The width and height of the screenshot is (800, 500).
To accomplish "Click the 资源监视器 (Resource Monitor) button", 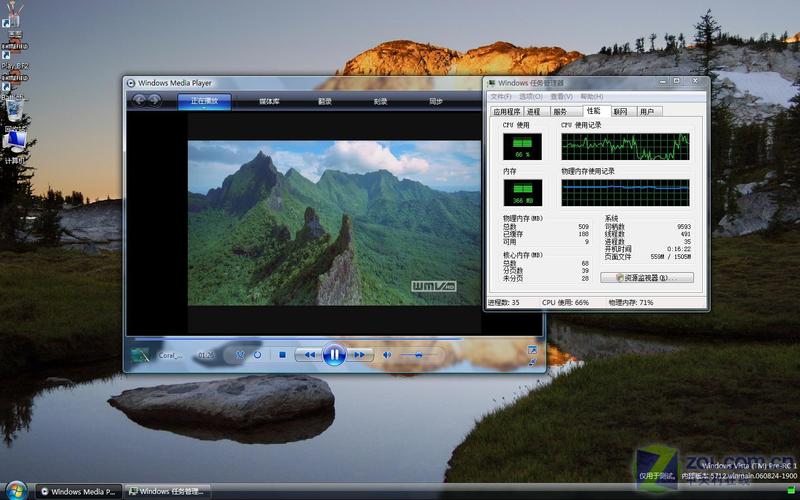I will [x=647, y=278].
